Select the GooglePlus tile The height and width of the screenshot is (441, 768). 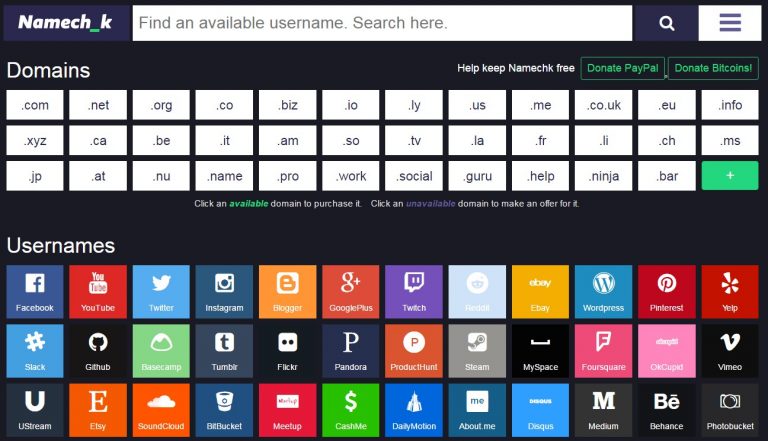coord(351,292)
